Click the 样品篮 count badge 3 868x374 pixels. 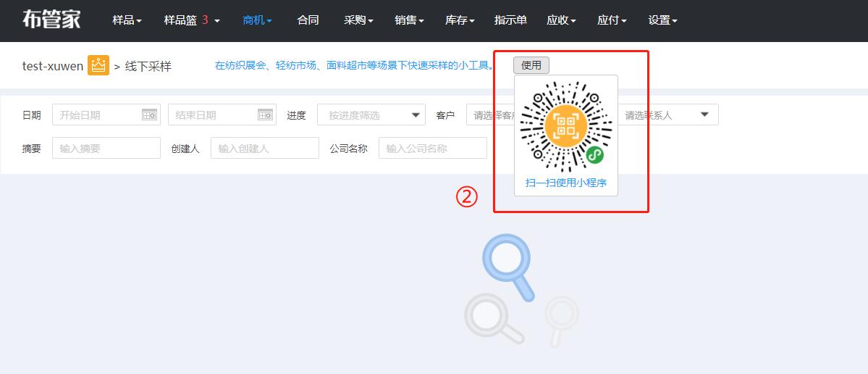tap(206, 20)
